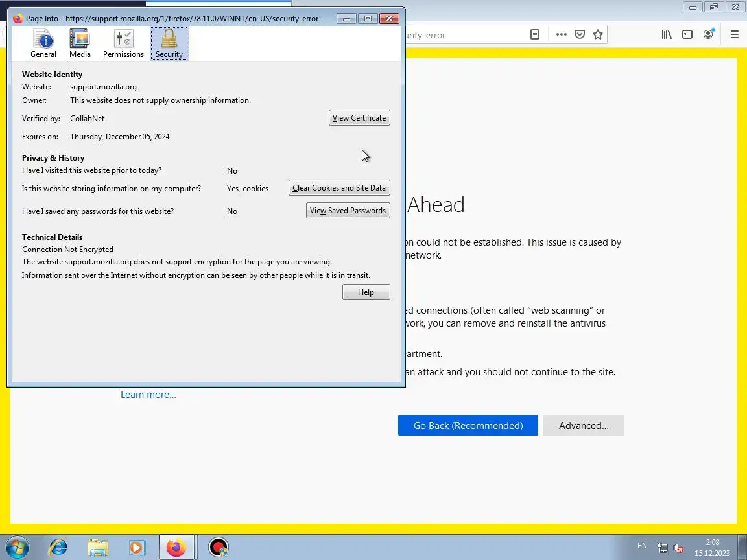Open the Firefox hamburger menu
This screenshot has width=747, height=560.
pyautogui.click(x=735, y=34)
